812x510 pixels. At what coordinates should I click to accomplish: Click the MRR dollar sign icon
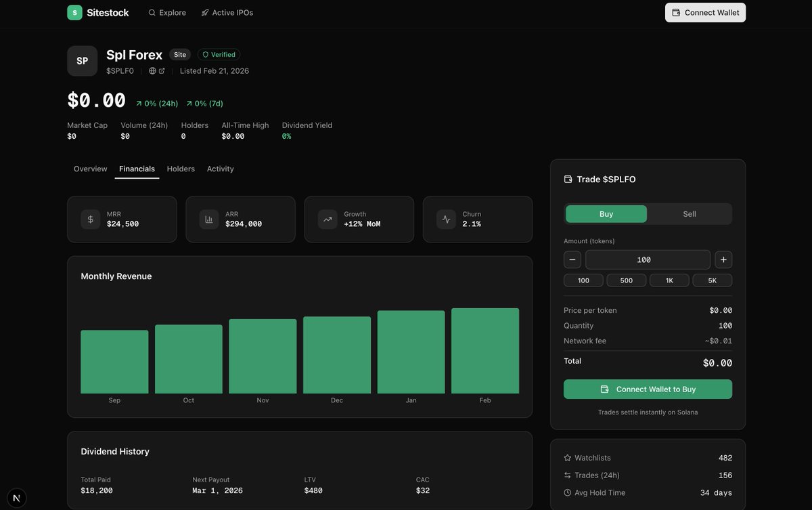click(91, 219)
